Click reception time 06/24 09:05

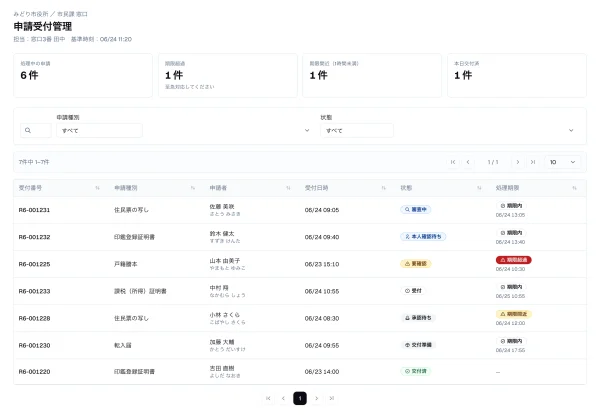point(322,210)
